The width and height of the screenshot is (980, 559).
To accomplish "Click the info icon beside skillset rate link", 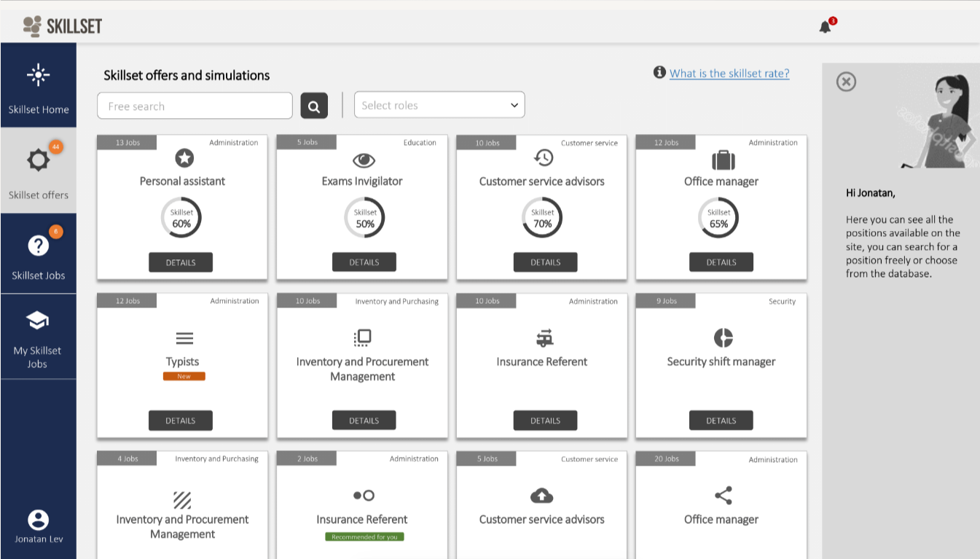I will (x=659, y=72).
